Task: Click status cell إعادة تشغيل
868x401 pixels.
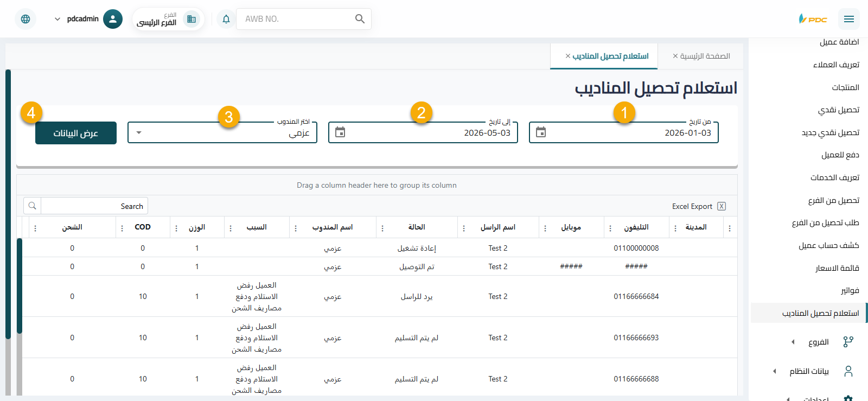Action: click(x=417, y=248)
